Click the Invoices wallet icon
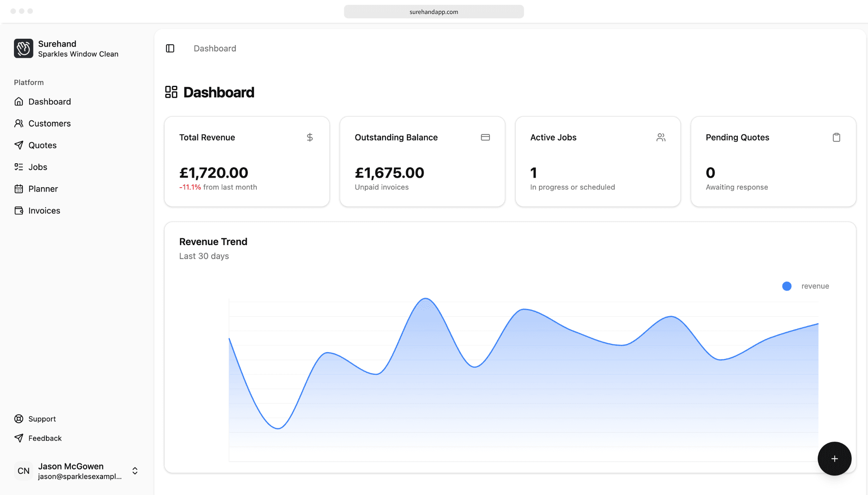This screenshot has width=868, height=495. pos(19,210)
